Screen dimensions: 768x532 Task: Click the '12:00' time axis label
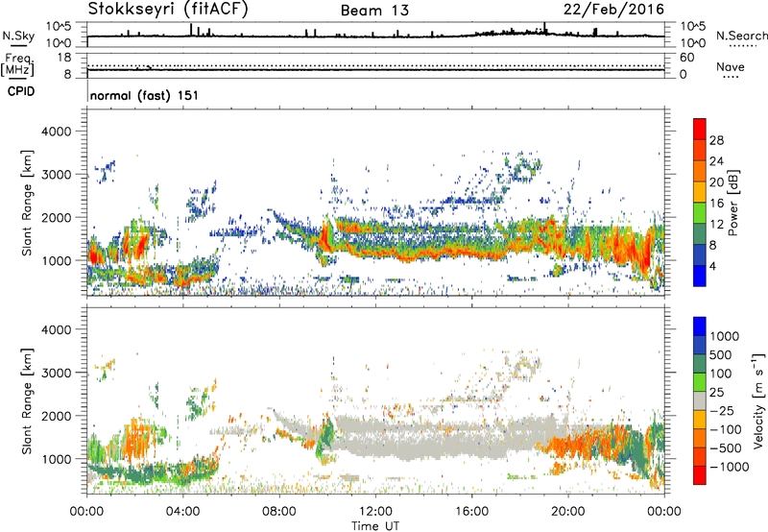pyautogui.click(x=375, y=512)
